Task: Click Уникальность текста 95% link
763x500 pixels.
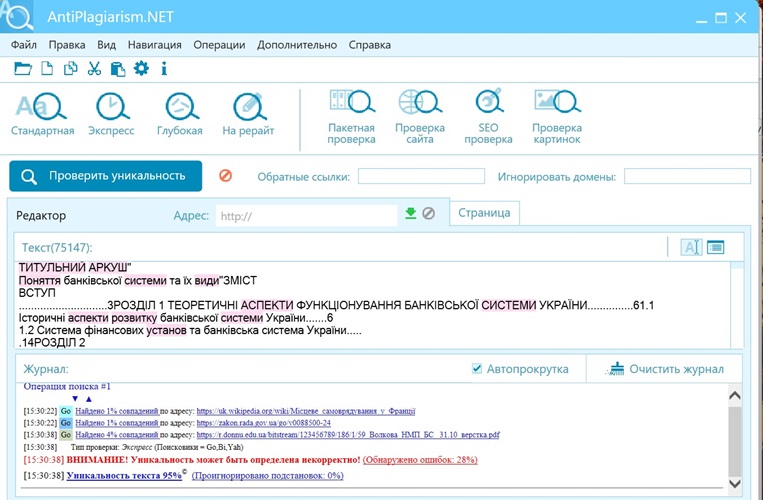Action: coord(124,476)
